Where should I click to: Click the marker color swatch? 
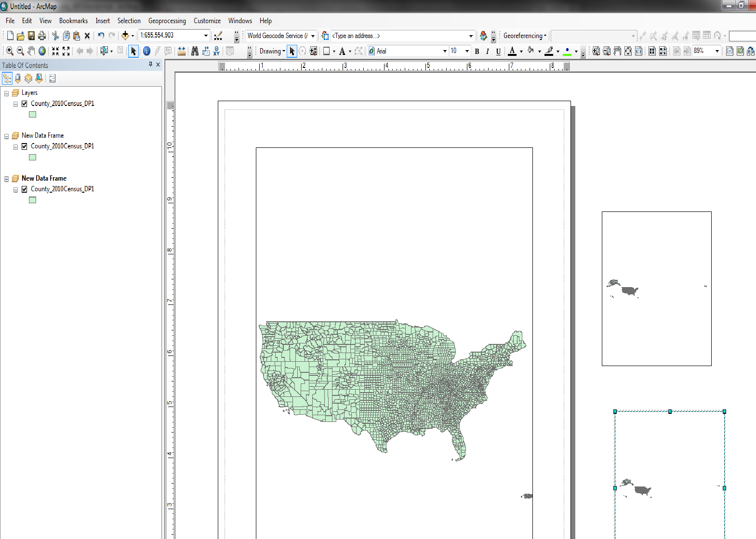(x=567, y=51)
